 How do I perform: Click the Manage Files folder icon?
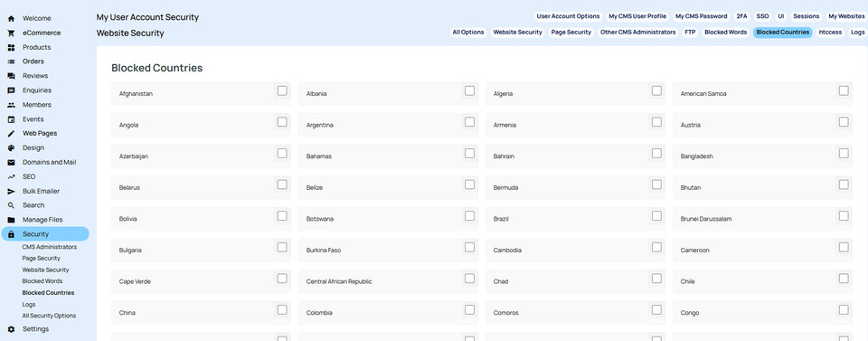tap(11, 220)
